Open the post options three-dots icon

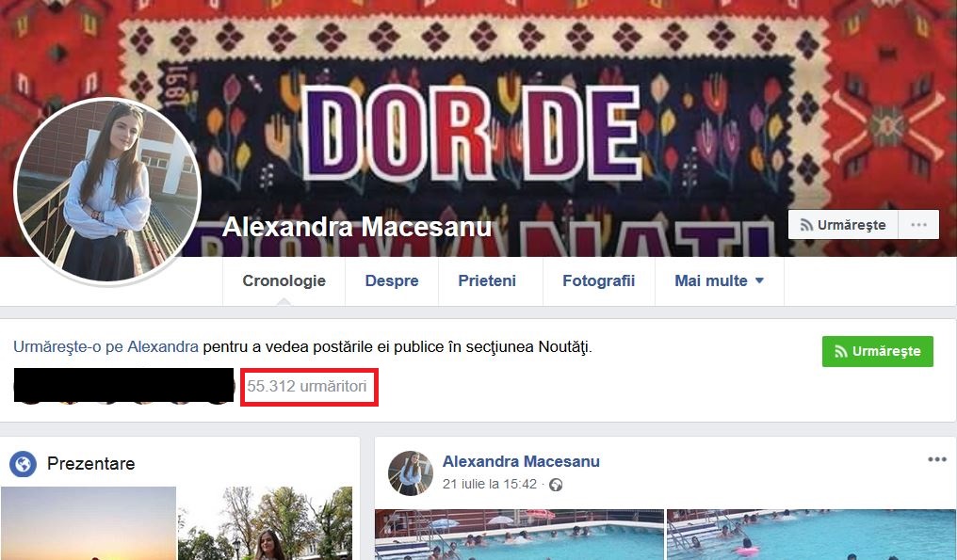click(937, 459)
